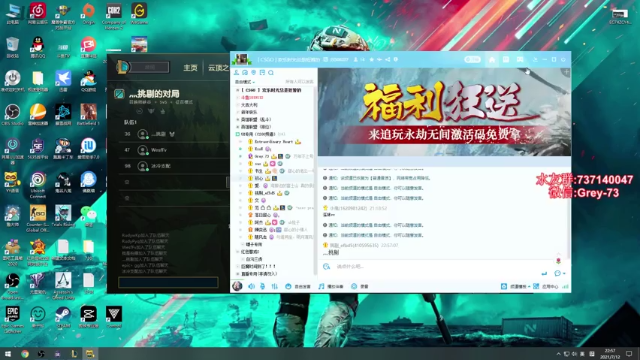Click the share icon in YY title bar
This screenshot has width=640, height=360.
(387, 60)
